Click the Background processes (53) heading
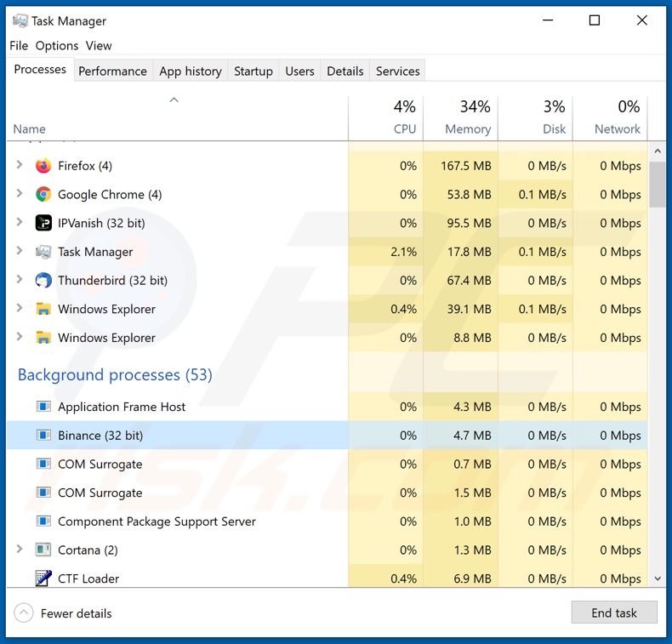This screenshot has height=644, width=672. point(115,375)
